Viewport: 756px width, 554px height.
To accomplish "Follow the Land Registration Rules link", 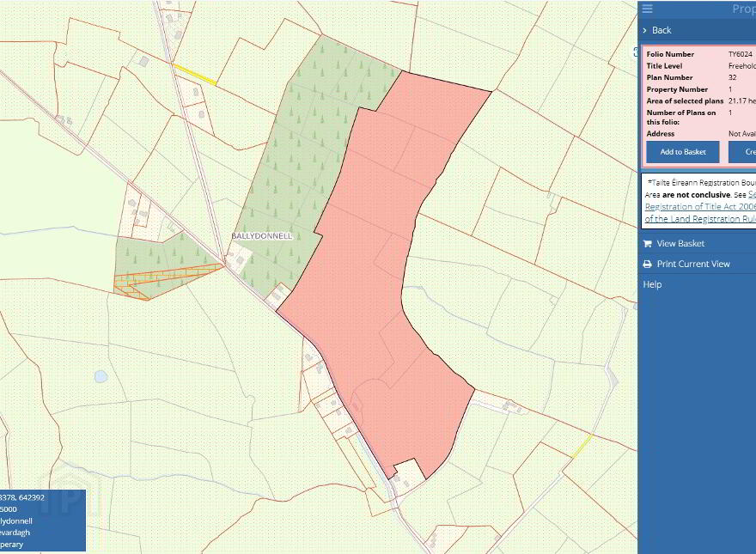I will pos(700,218).
